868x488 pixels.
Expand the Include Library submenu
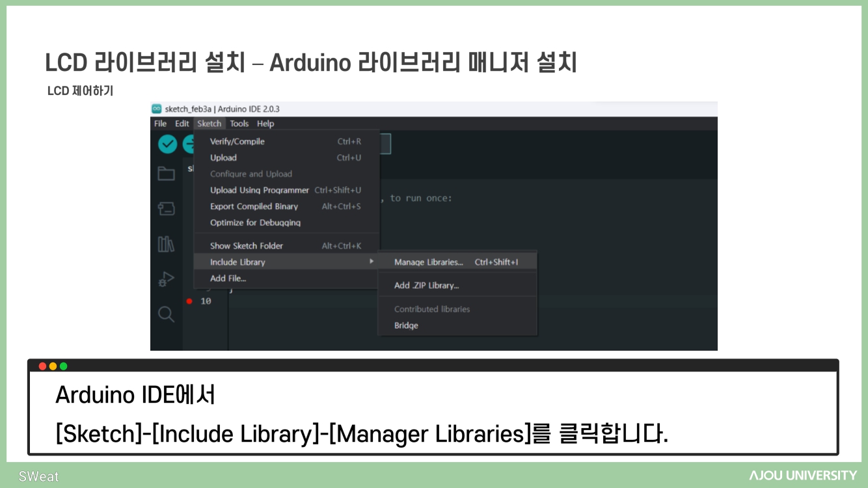point(286,262)
